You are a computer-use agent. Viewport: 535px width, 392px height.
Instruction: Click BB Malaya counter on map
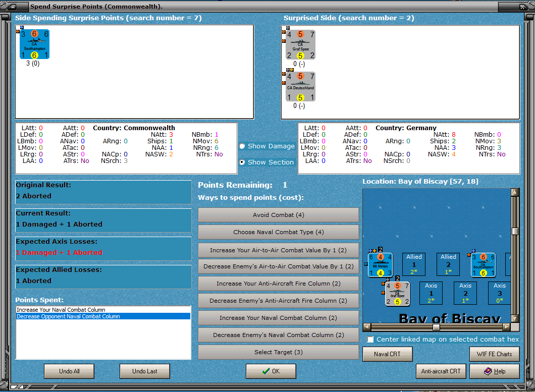(380, 264)
